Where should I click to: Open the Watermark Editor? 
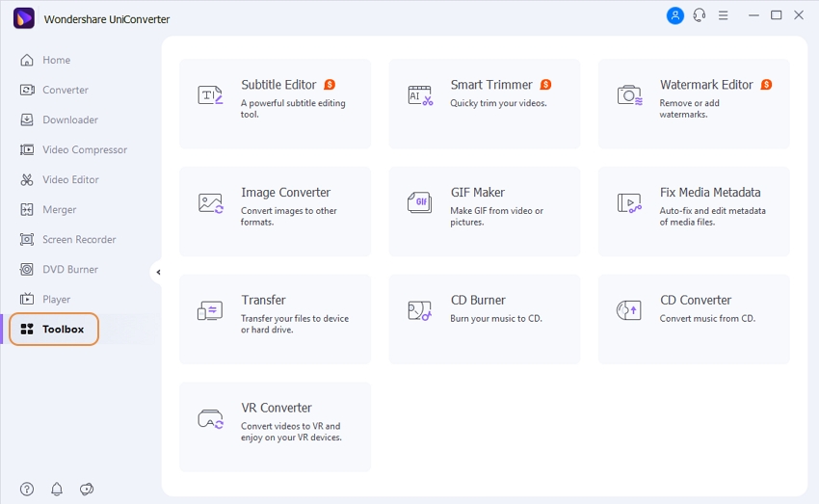pos(693,103)
